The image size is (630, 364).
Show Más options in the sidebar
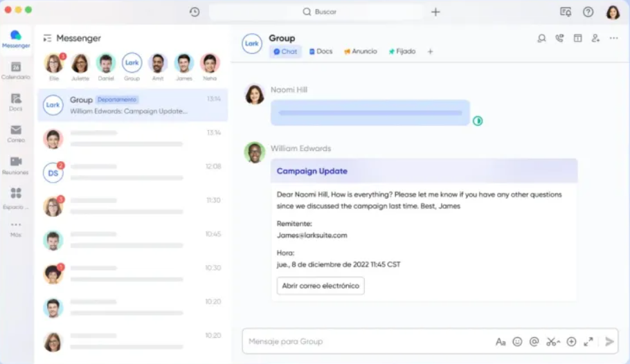pyautogui.click(x=16, y=229)
